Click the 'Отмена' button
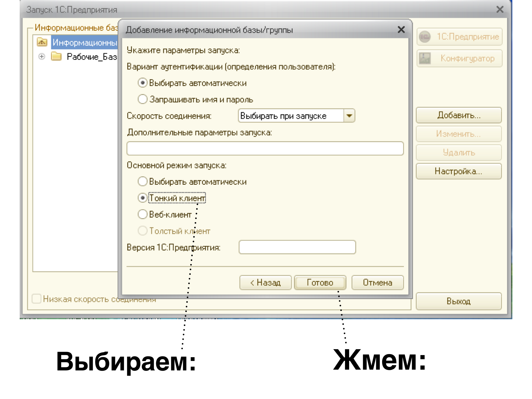 tap(377, 282)
